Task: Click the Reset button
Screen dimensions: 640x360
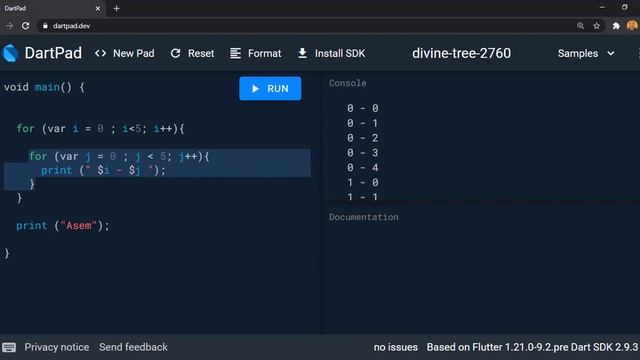Action: pos(192,53)
